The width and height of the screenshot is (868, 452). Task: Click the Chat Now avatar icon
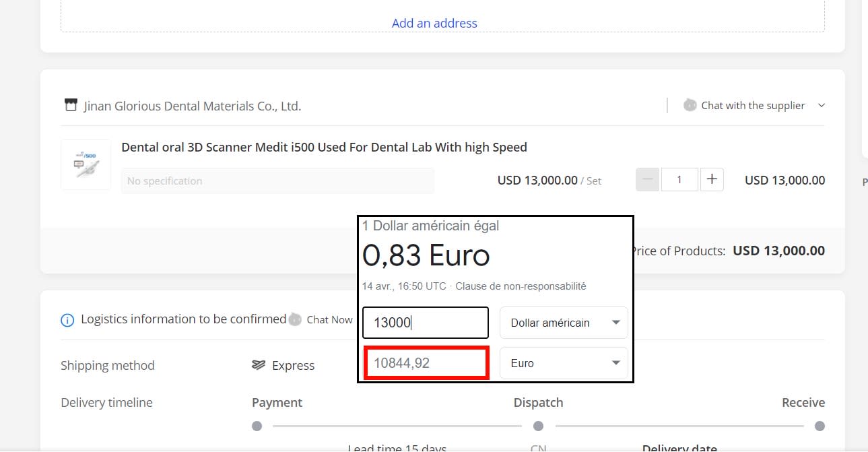tap(295, 320)
